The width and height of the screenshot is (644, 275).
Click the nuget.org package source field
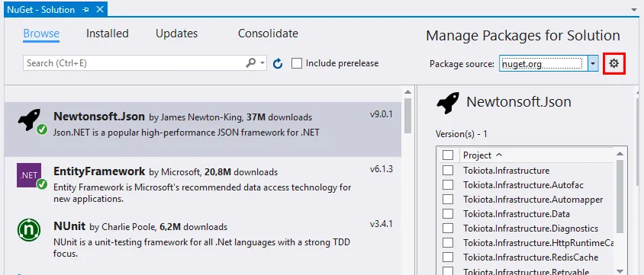point(543,63)
